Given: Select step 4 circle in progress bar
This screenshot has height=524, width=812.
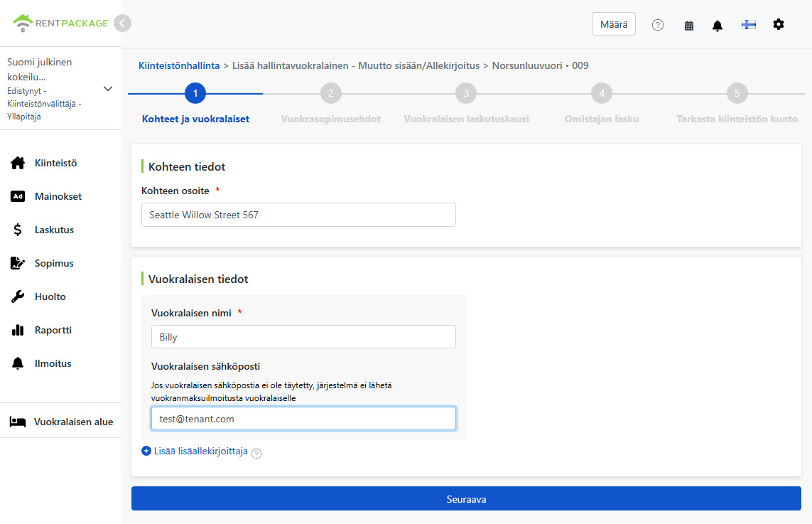Looking at the screenshot, I should pos(602,93).
